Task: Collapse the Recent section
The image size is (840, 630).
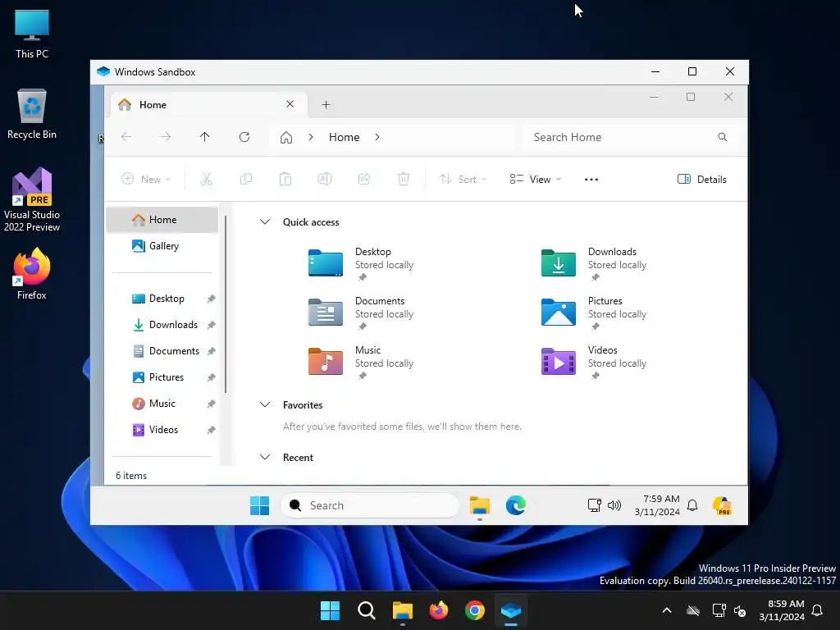Action: pyautogui.click(x=265, y=457)
